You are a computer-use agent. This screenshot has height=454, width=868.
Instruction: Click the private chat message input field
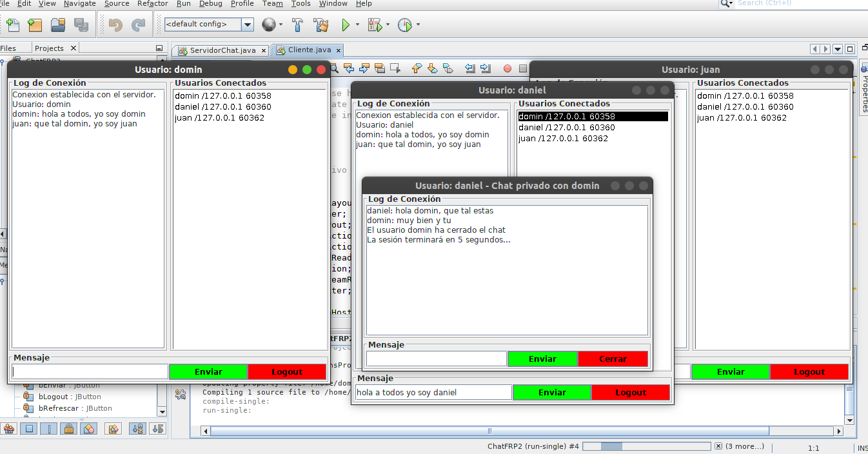coord(437,359)
